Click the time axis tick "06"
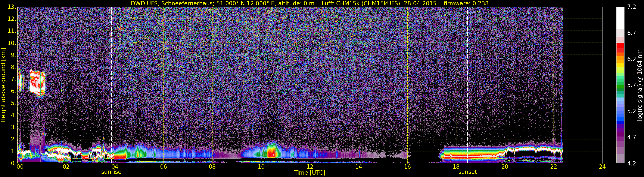Screen dimensions: 644x177 (x=164, y=167)
